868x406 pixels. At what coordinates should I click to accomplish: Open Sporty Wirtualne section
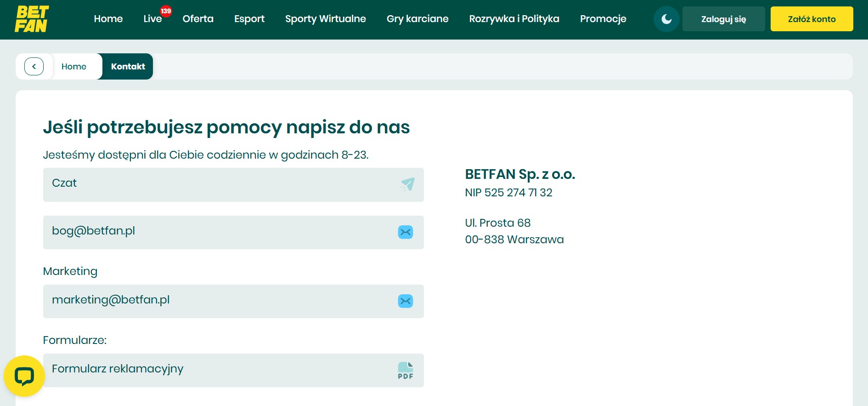326,19
